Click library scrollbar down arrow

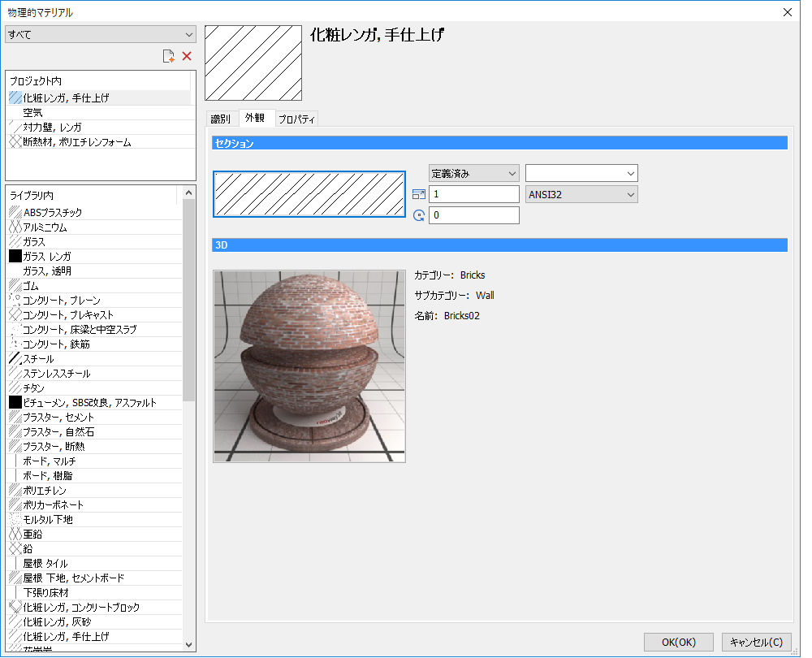click(188, 644)
